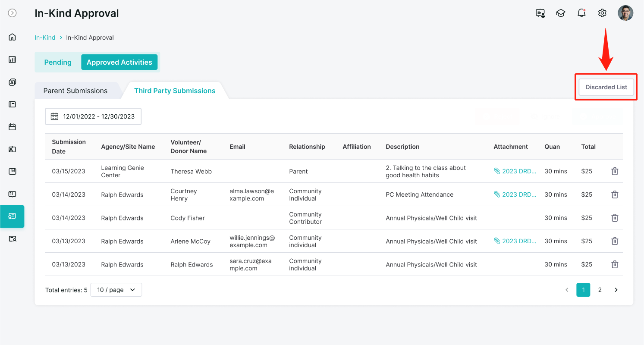This screenshot has width=644, height=345.
Task: Open the chat messages icon in header
Action: click(x=540, y=13)
